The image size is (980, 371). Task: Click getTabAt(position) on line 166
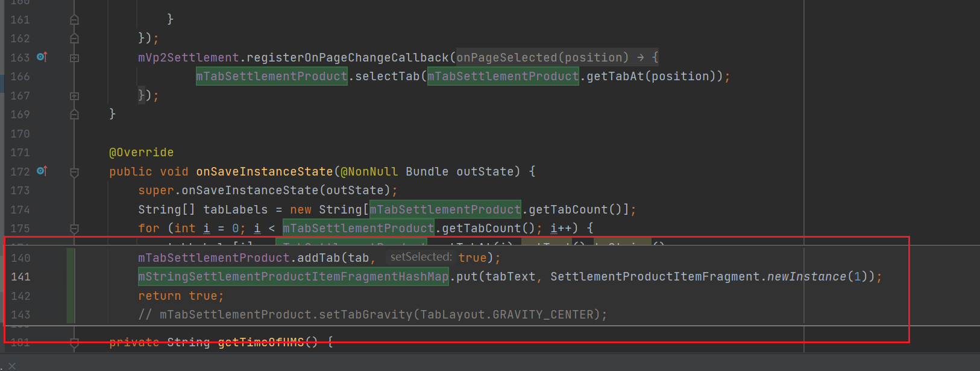650,77
